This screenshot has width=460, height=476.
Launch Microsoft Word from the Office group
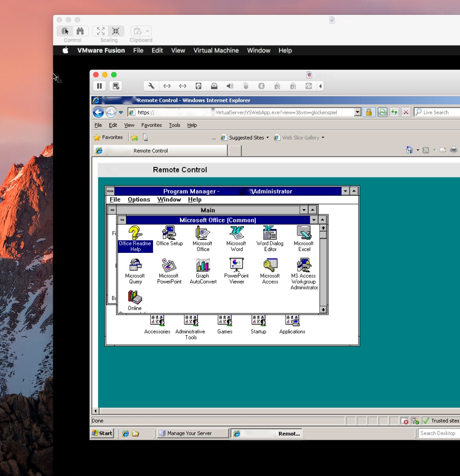[x=236, y=233]
